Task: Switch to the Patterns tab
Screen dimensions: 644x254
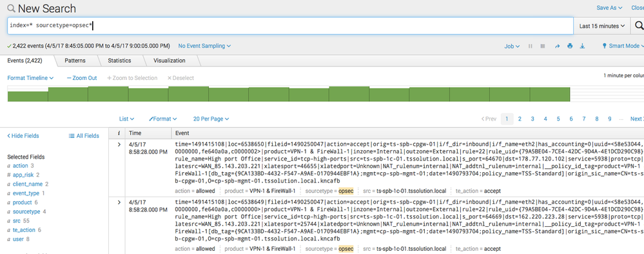Action: point(75,61)
